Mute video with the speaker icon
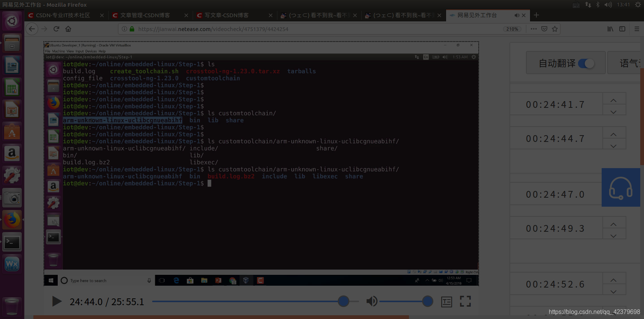Image resolution: width=644 pixels, height=319 pixels. click(x=371, y=301)
